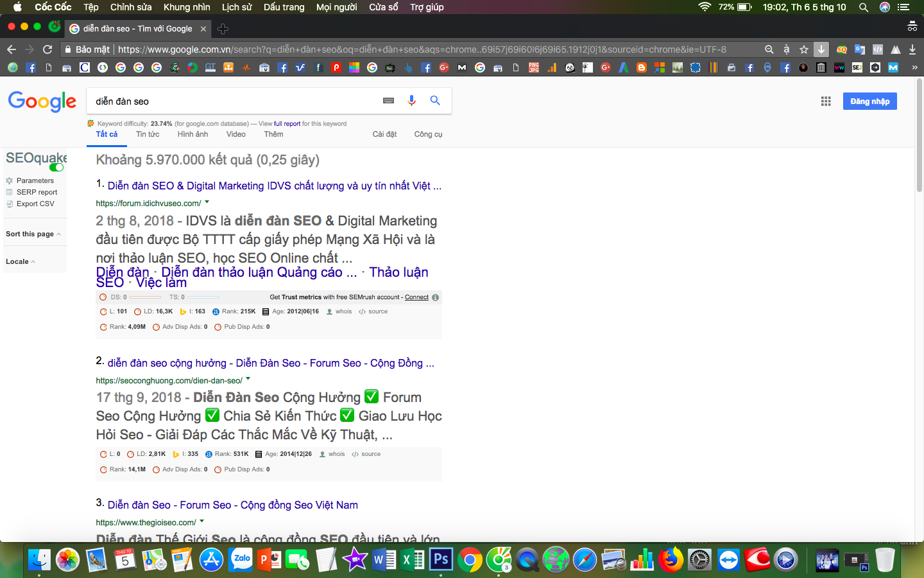The width and height of the screenshot is (924, 578).
Task: Open the Google apps grid icon
Action: tap(826, 101)
